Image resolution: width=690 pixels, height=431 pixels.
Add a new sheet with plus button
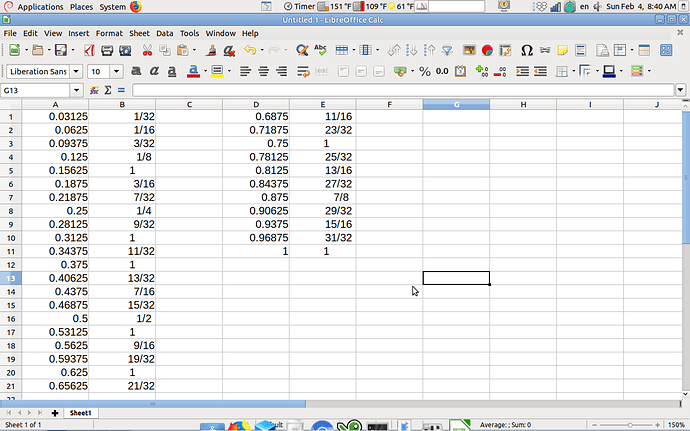click(55, 413)
